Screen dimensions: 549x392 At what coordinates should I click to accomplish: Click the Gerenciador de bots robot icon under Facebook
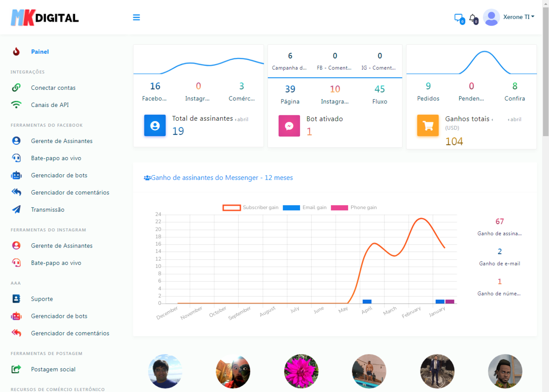[x=16, y=175]
